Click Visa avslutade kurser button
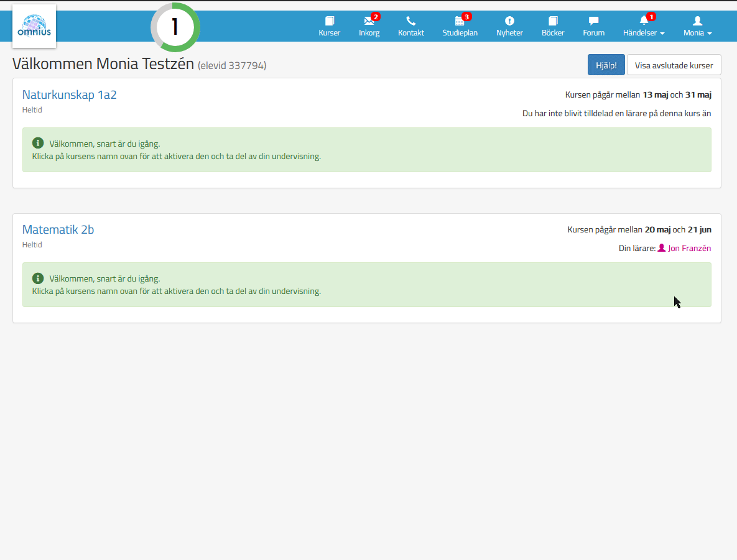Image resolution: width=737 pixels, height=560 pixels. [674, 65]
